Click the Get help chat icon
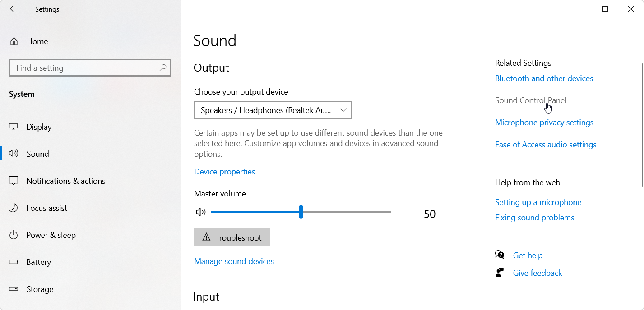The height and width of the screenshot is (310, 644). tap(500, 255)
